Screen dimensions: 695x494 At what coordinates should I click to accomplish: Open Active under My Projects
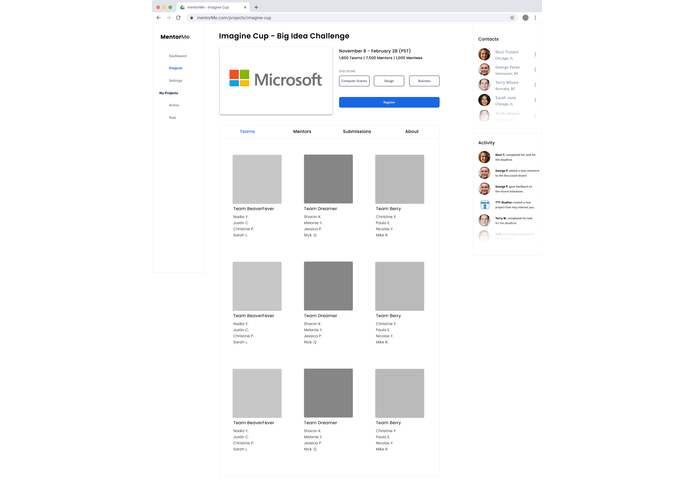click(x=174, y=105)
